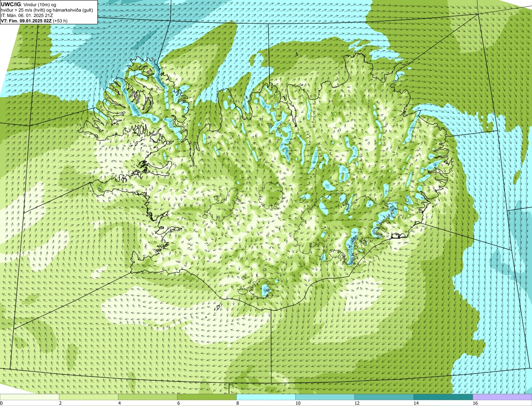532x406 pixels.
Task: Click the 8–10 light cyan color bar segment
Action: tap(266, 397)
